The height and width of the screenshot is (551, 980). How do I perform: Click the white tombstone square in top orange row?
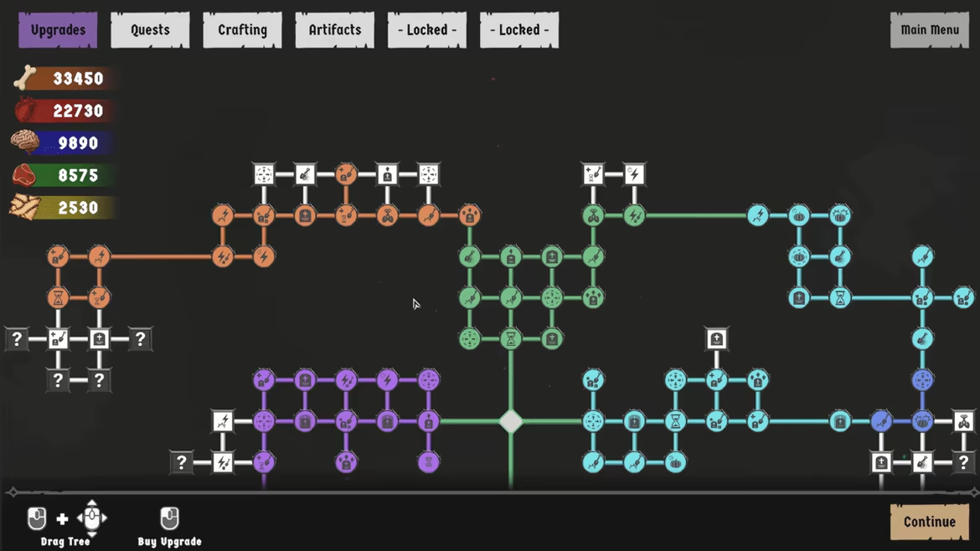pos(387,174)
